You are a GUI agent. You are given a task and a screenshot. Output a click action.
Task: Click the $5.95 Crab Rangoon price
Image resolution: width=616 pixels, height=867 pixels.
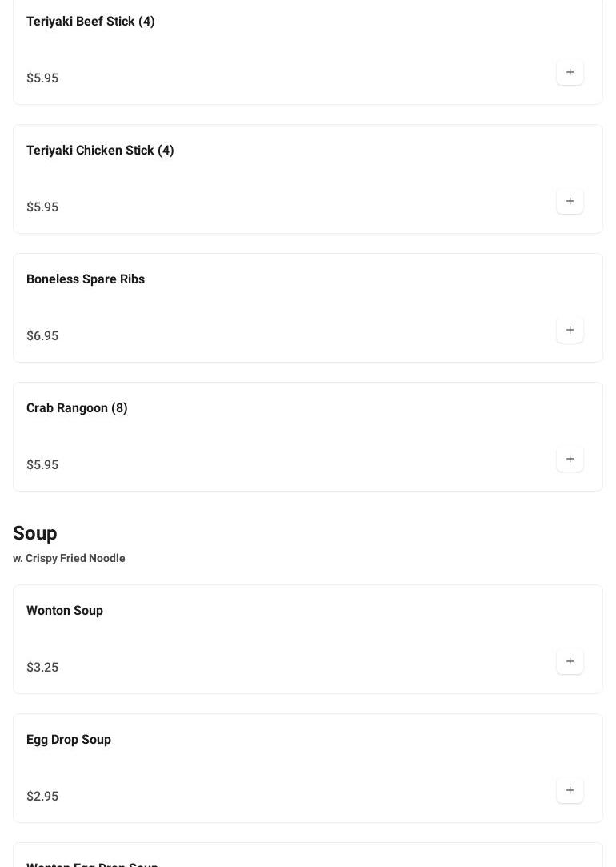[42, 465]
